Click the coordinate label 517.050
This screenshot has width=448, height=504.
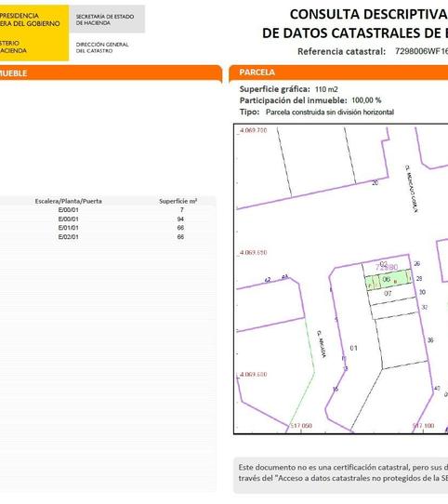coord(301,426)
